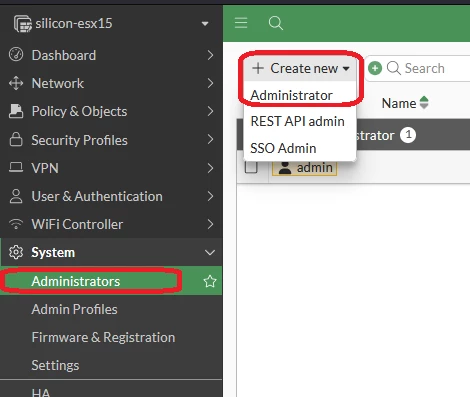Click the User & Authentication person icon
Screen dimensions: 470x397
16,196
